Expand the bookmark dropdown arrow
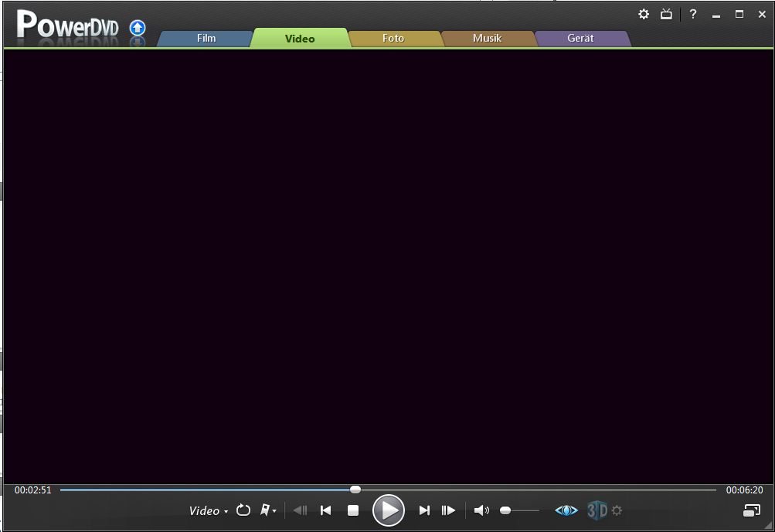775x532 pixels. (274, 511)
